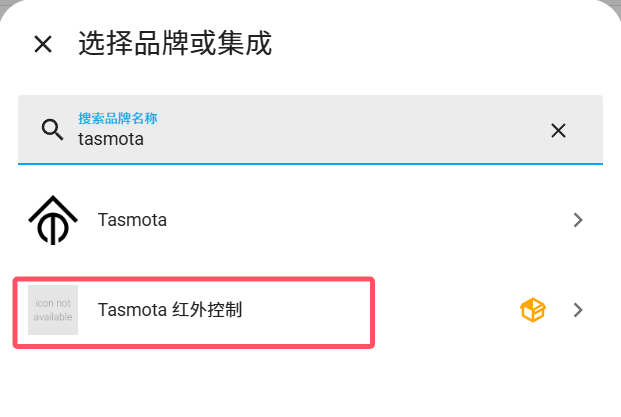Image resolution: width=621 pixels, height=417 pixels.
Task: Click the 选择品牌或集成 dialog title
Action: click(x=175, y=44)
